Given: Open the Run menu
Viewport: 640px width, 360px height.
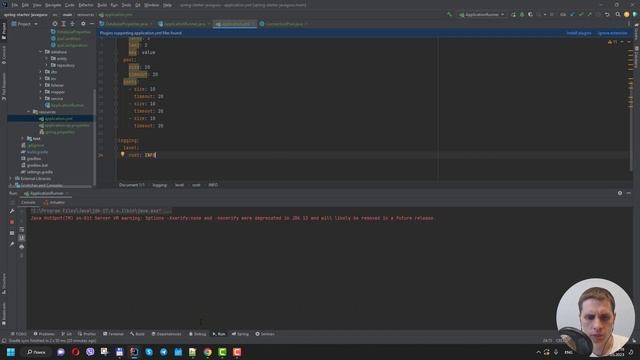Looking at the screenshot, I should click(x=114, y=5).
